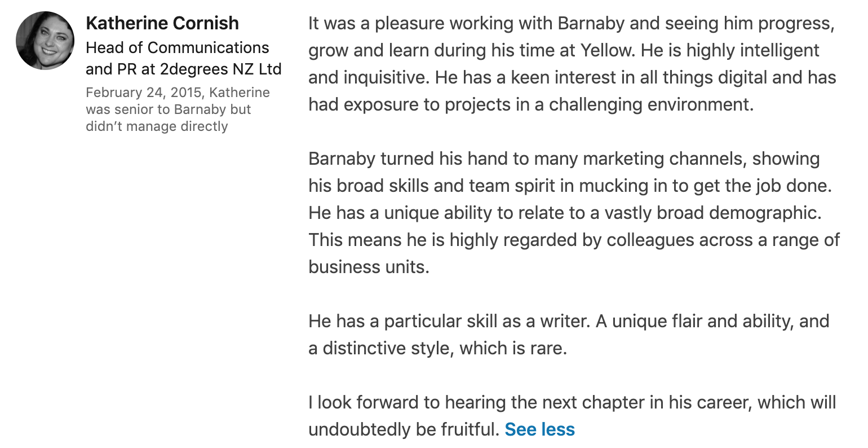Click the '2degrees NZ Ltd' company text
The image size is (868, 448).
(x=221, y=69)
